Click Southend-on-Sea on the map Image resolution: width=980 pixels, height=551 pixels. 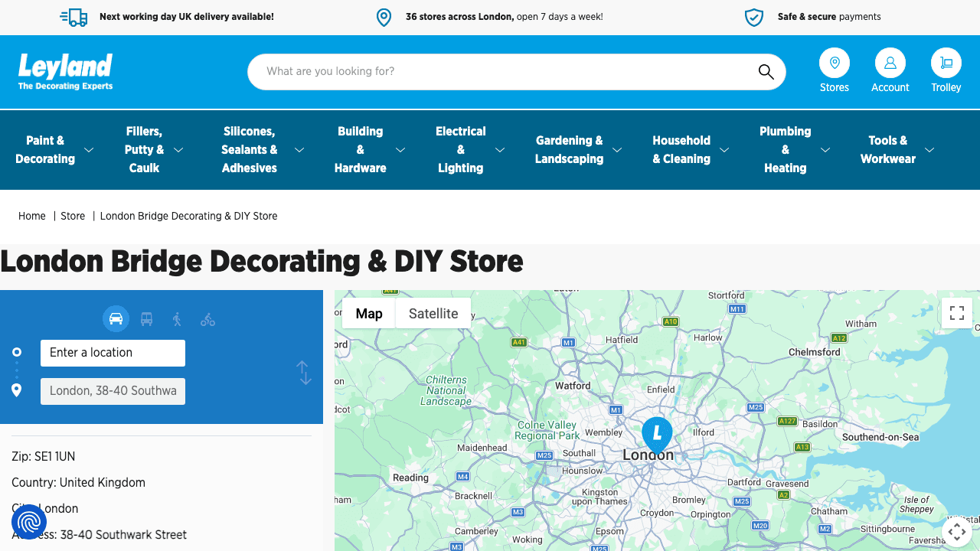click(x=880, y=437)
